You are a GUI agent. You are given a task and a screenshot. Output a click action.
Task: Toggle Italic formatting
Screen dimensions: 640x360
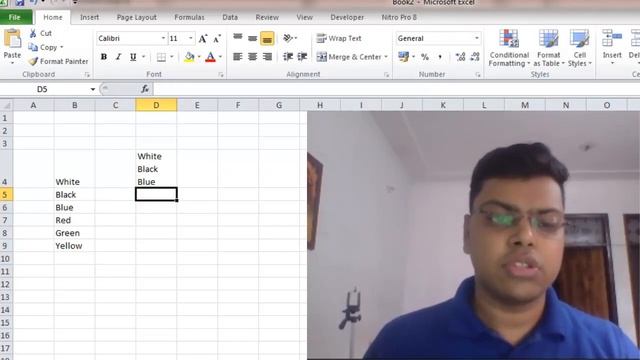[x=118, y=57]
